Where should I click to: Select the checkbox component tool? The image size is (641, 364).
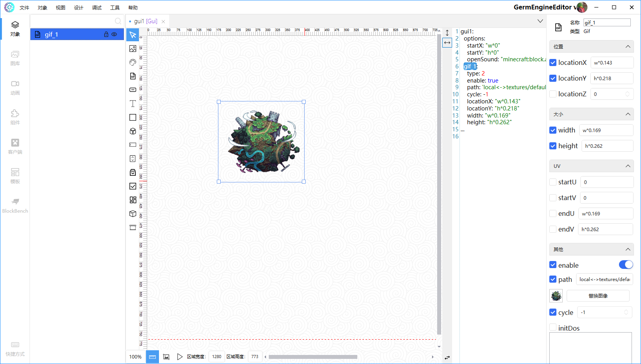pos(133,186)
